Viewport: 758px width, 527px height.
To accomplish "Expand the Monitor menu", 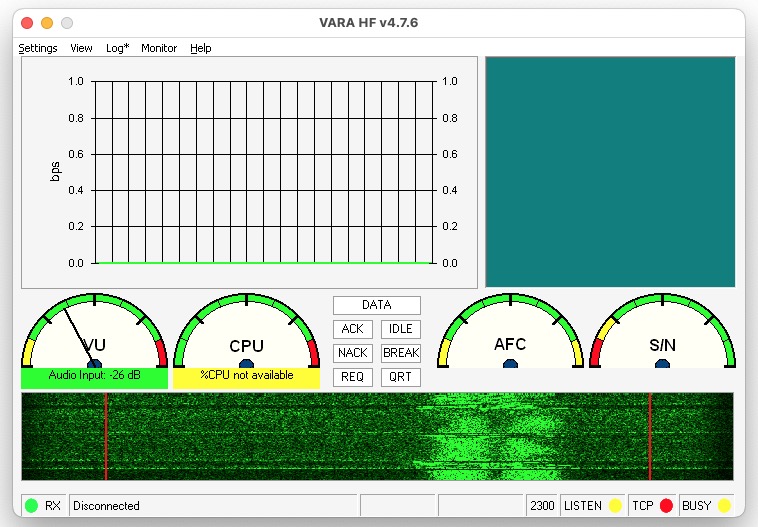I will [x=159, y=48].
